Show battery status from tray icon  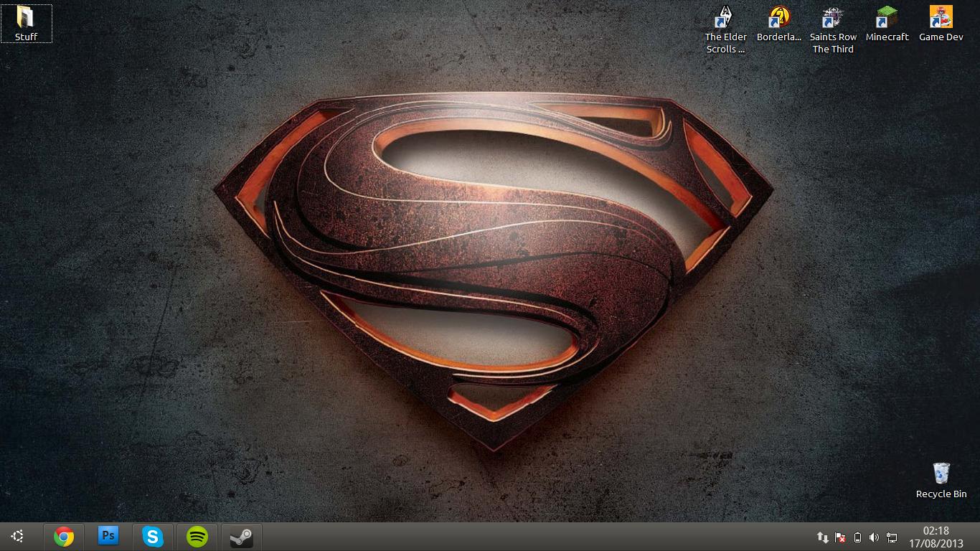[x=857, y=537]
